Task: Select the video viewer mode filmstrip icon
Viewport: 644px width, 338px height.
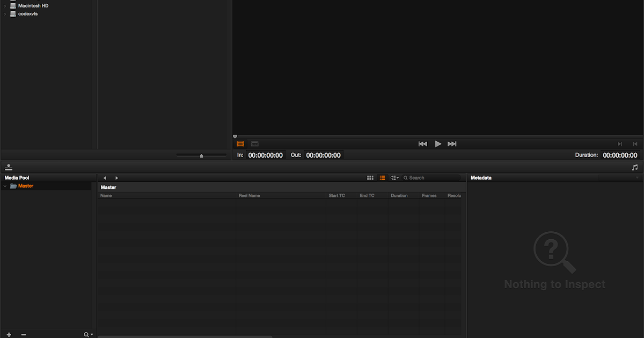Action: click(240, 144)
